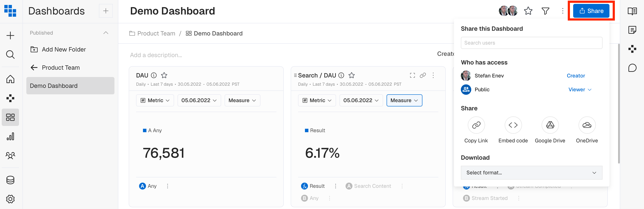The width and height of the screenshot is (644, 209).
Task: Expand Search / DAU chart to fullscreen
Action: tap(412, 75)
